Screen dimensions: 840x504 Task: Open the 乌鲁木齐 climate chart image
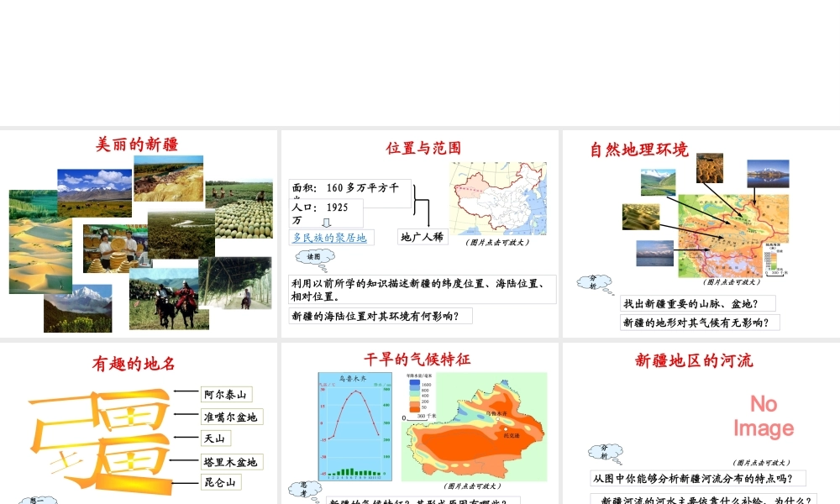point(355,427)
